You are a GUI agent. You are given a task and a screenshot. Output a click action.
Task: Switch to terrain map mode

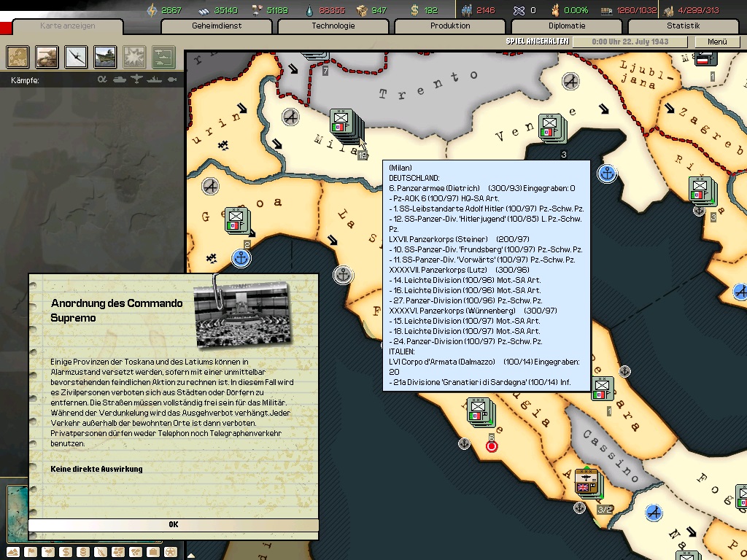tap(13, 552)
